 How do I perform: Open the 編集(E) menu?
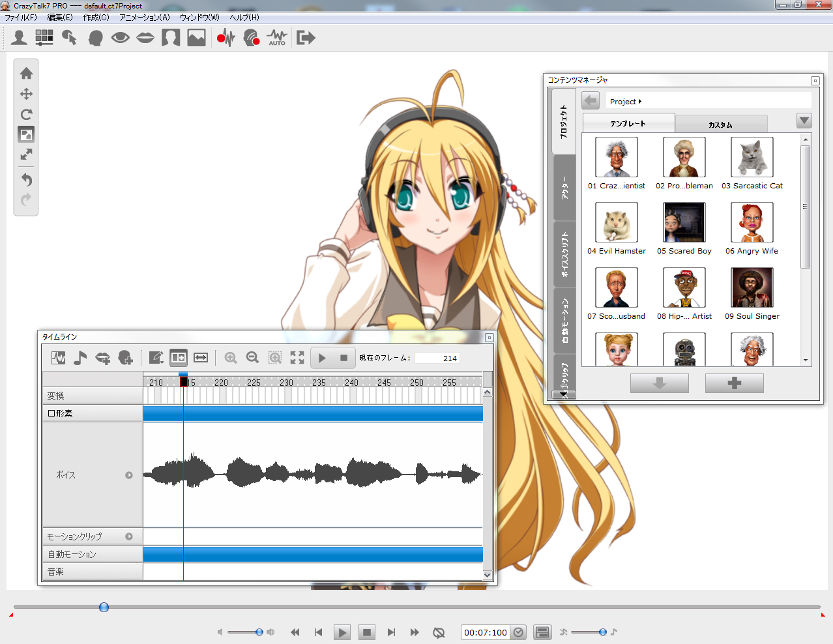[60, 18]
